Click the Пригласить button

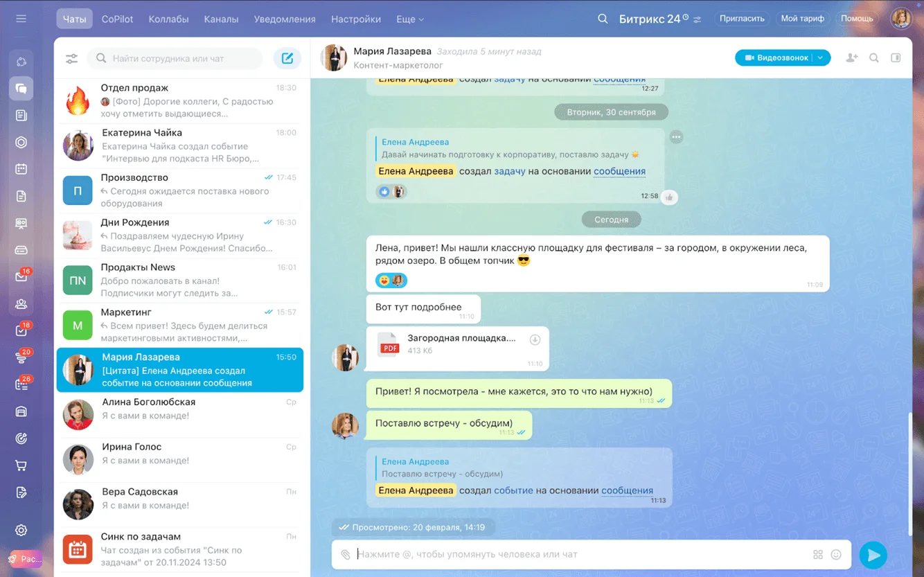(x=742, y=19)
